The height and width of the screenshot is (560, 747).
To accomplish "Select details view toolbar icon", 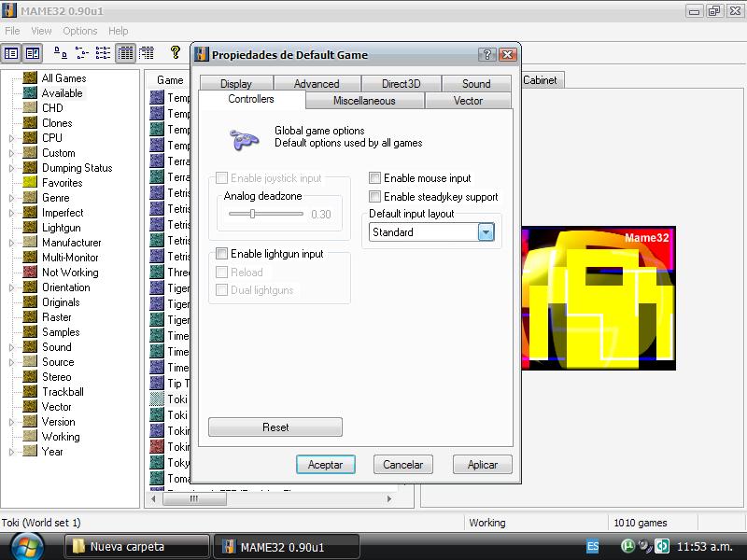I will (x=125, y=53).
